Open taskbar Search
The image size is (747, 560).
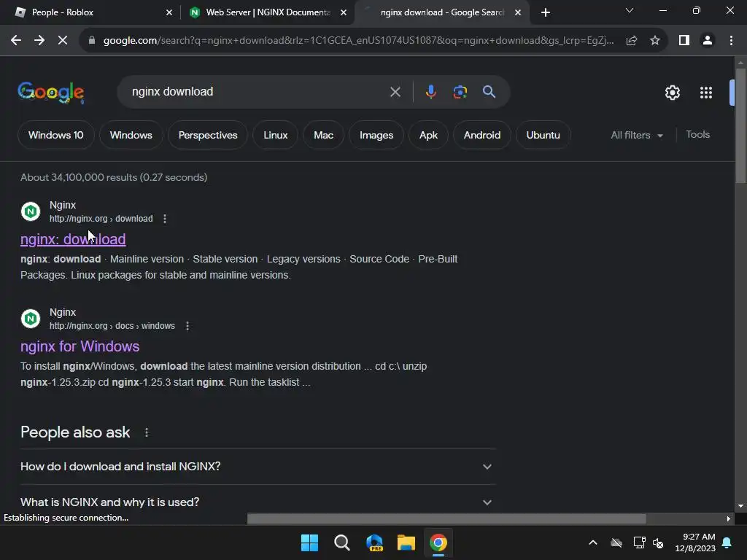click(x=342, y=542)
